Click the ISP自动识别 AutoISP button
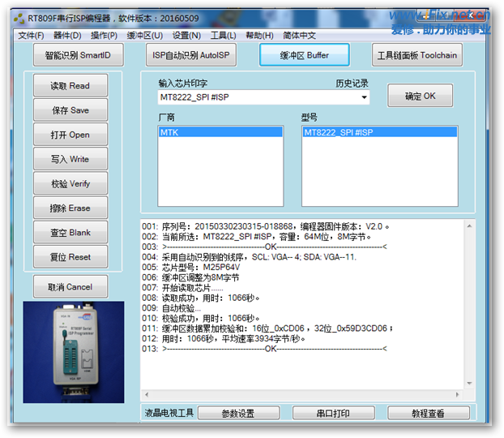Screen dimensions: 504x438 [x=191, y=55]
